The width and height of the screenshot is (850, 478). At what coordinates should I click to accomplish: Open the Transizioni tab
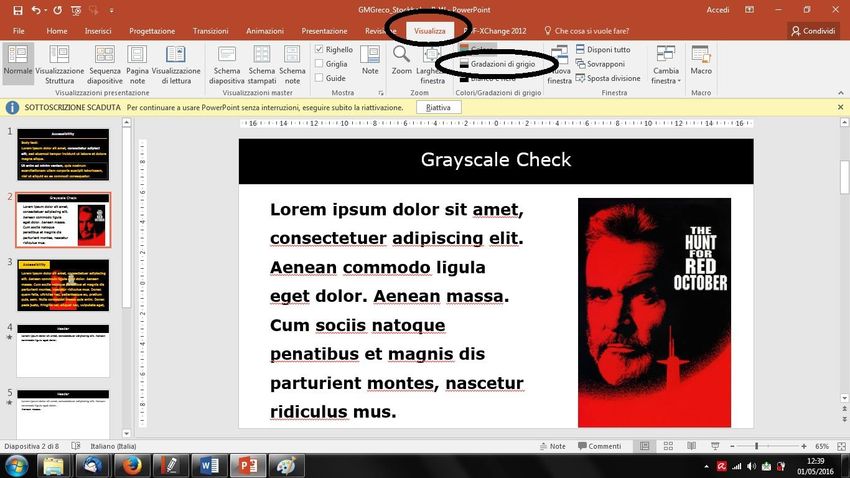click(x=210, y=31)
